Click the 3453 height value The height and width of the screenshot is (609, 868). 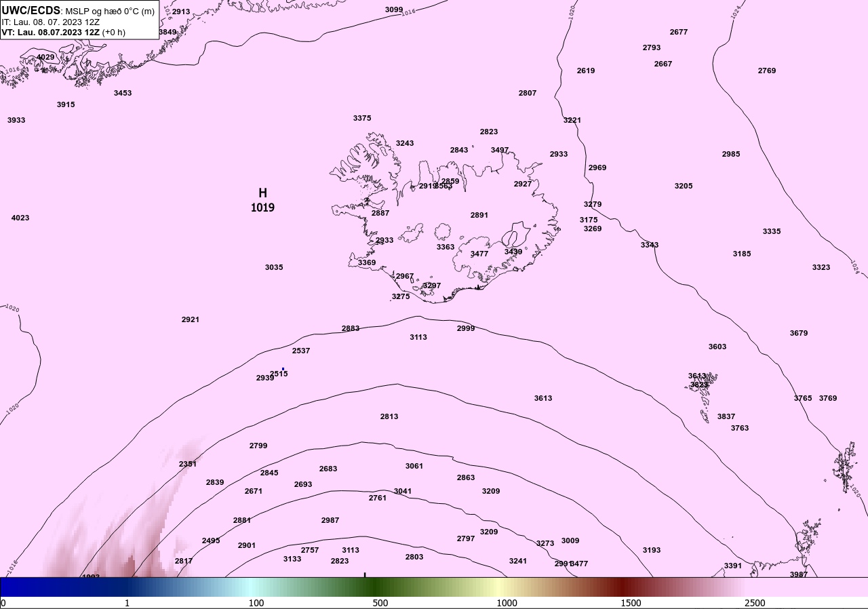click(x=123, y=93)
